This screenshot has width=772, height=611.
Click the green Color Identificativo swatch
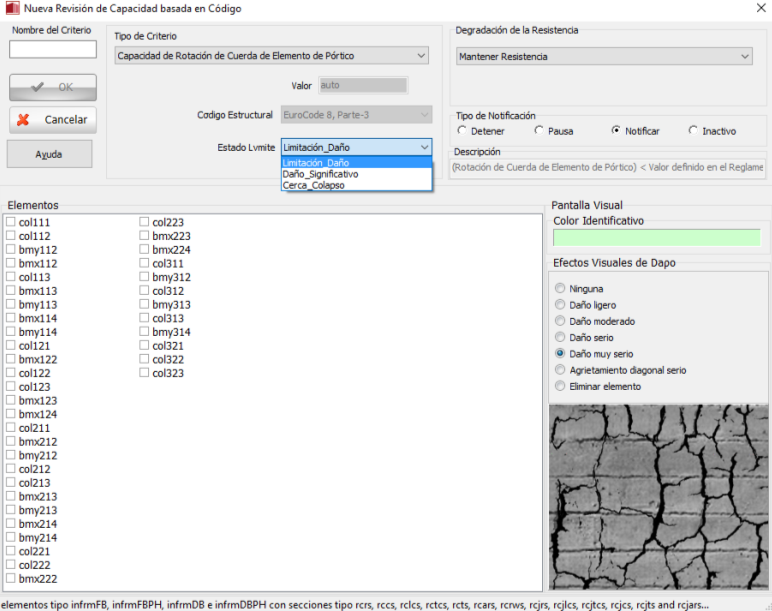click(x=657, y=238)
